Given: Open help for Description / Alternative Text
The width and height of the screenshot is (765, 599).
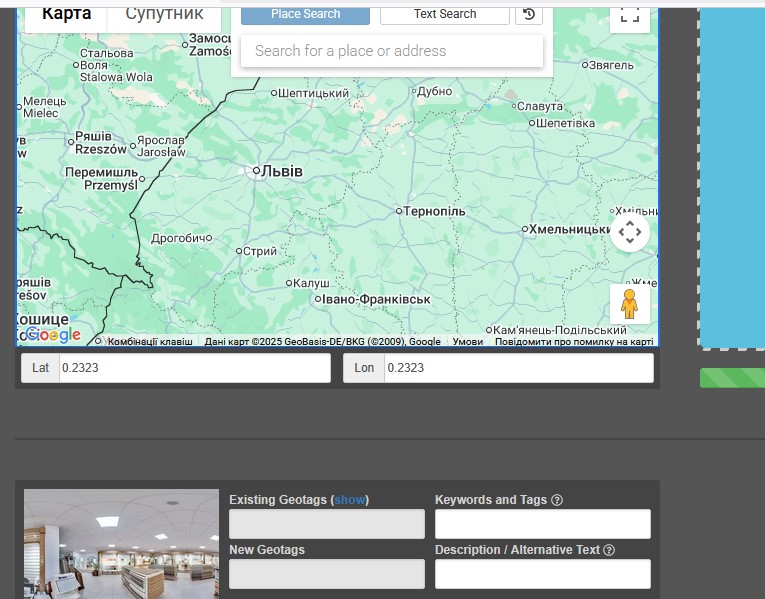Looking at the screenshot, I should click(609, 550).
